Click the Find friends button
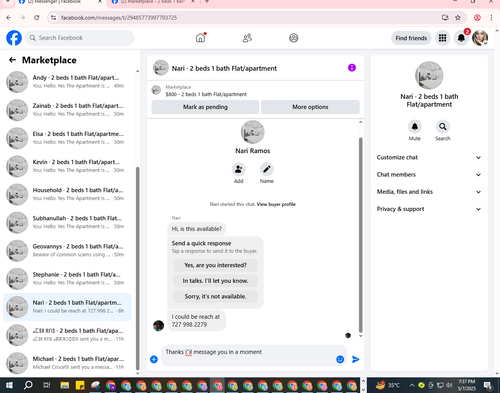The height and width of the screenshot is (393, 500). 411,38
